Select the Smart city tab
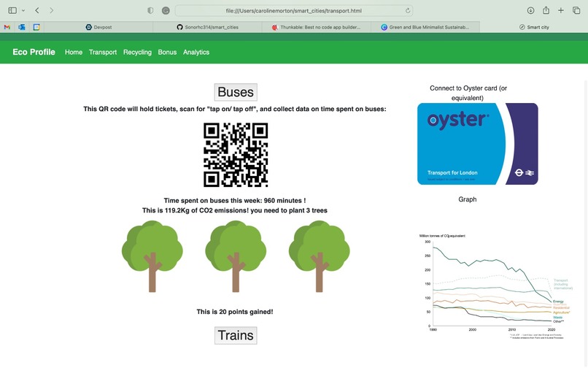 pyautogui.click(x=534, y=27)
